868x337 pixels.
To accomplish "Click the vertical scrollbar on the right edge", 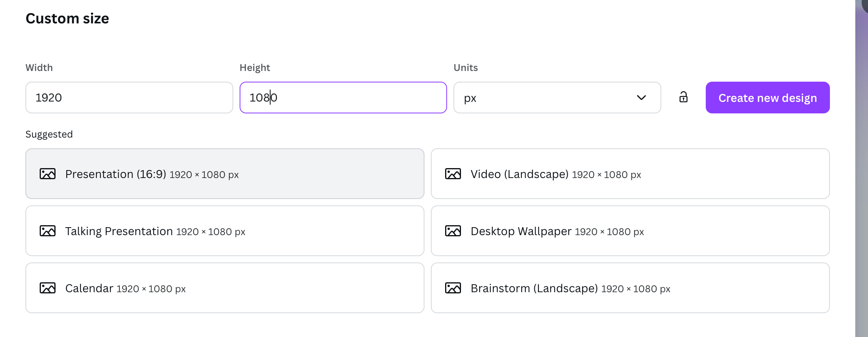I will (x=861, y=168).
